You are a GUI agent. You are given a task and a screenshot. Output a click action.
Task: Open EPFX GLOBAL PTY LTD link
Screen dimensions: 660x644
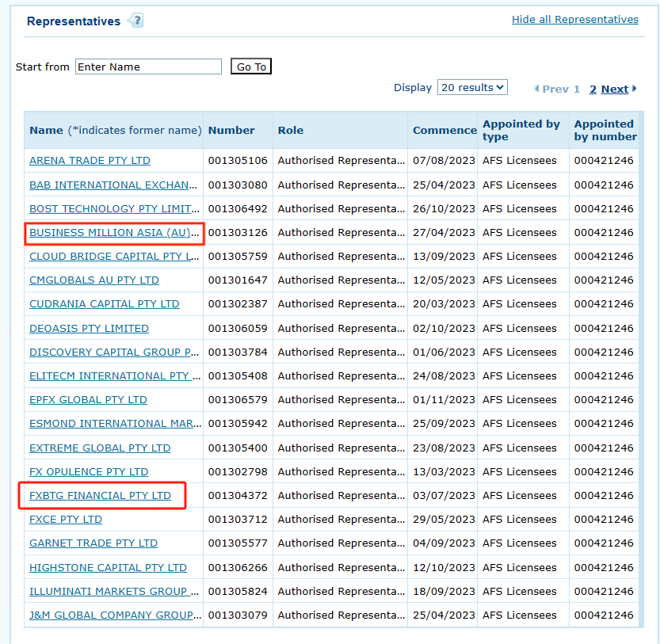[x=88, y=400]
